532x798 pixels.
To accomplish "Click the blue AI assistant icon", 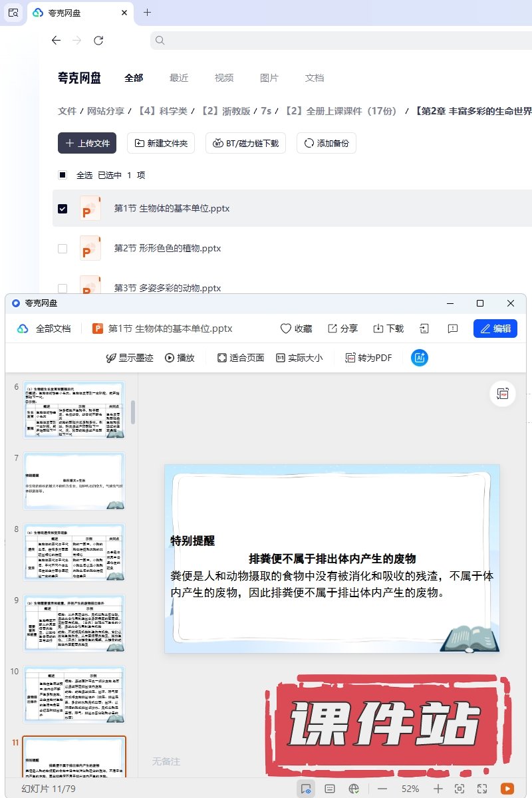I will point(420,358).
